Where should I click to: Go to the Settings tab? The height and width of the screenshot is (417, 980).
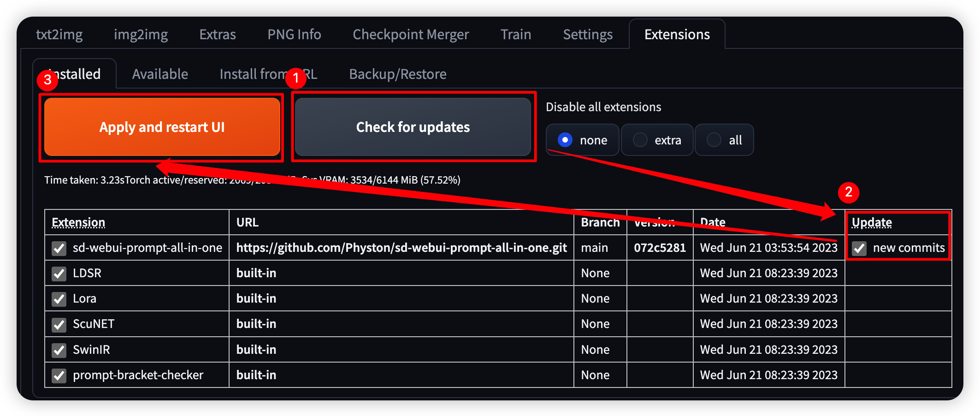coord(588,35)
